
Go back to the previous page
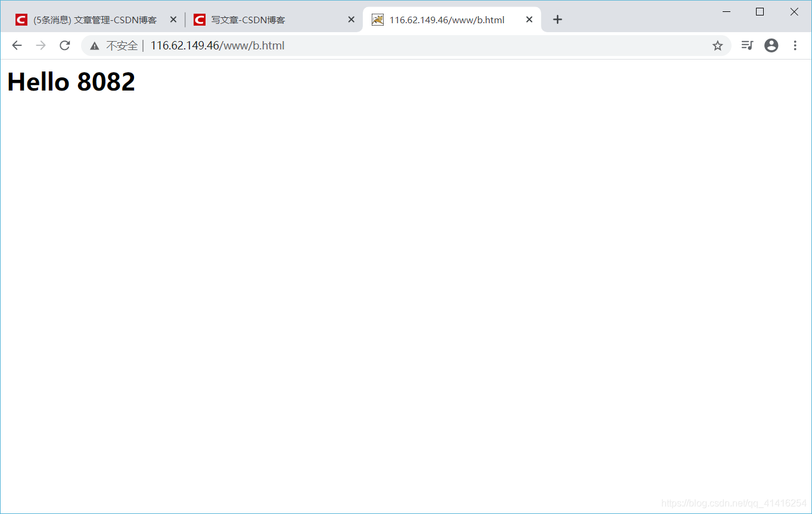coord(17,45)
